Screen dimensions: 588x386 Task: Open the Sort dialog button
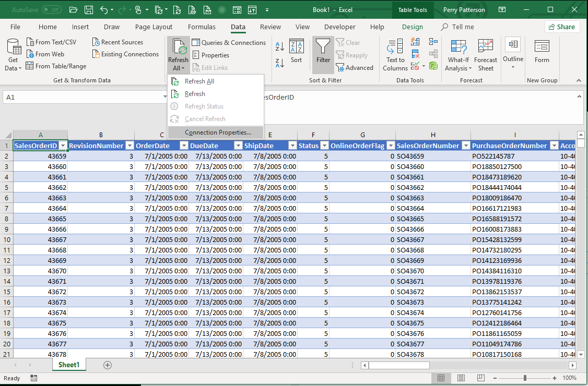[296, 51]
